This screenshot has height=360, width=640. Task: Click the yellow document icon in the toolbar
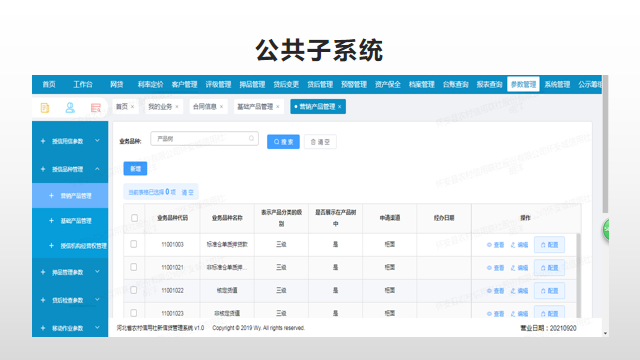(45, 108)
